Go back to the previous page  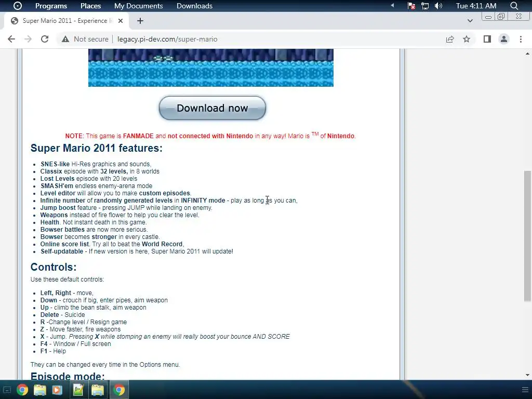(11, 39)
